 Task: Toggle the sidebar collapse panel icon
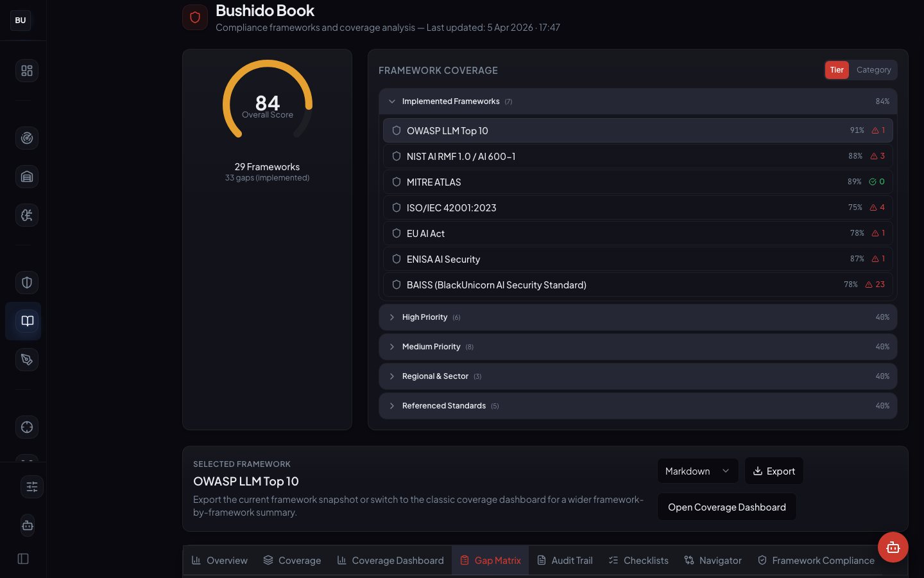[x=23, y=559]
